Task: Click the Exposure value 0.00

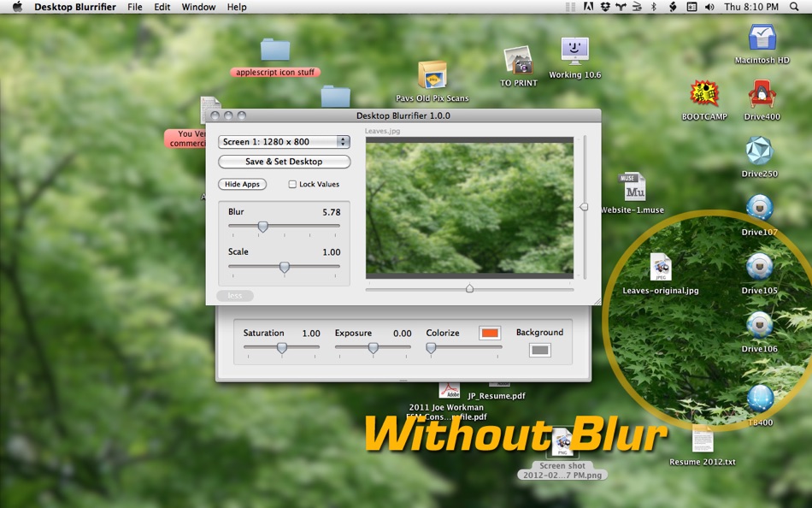Action: 403,334
